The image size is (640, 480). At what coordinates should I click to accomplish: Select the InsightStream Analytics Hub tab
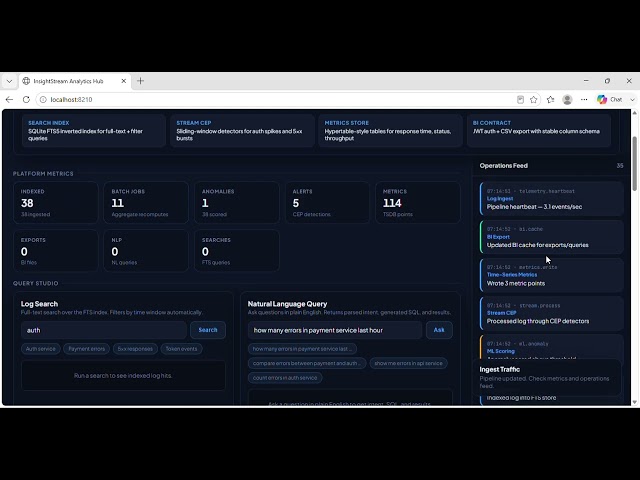coord(75,81)
